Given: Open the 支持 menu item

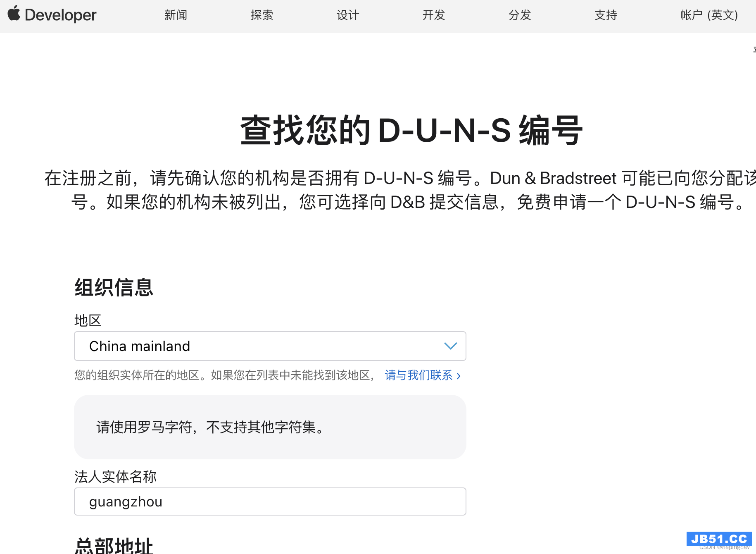Looking at the screenshot, I should [x=606, y=15].
